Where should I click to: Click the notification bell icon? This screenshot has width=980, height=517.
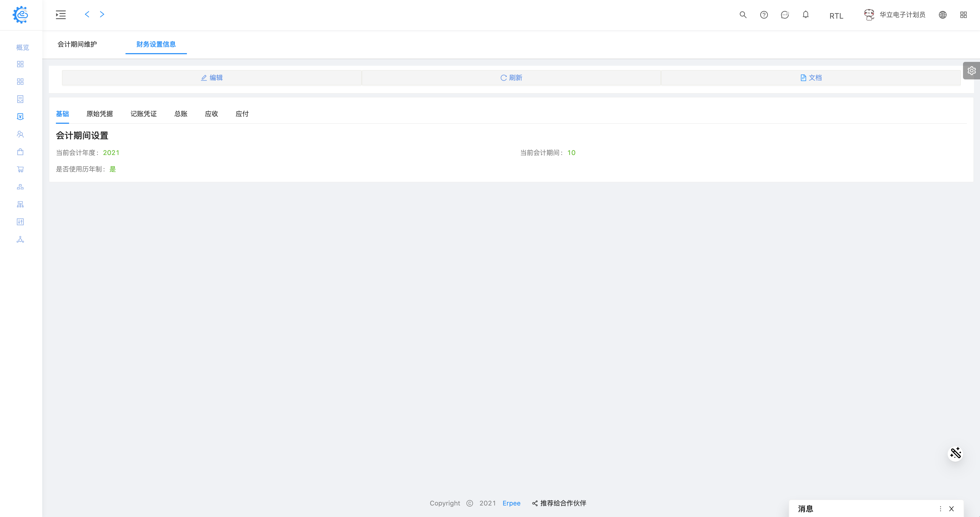tap(805, 15)
